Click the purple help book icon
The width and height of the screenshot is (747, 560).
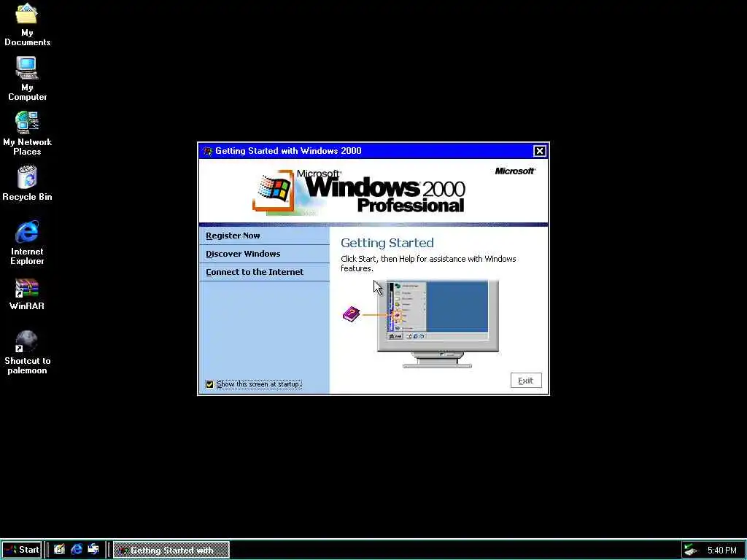point(351,314)
